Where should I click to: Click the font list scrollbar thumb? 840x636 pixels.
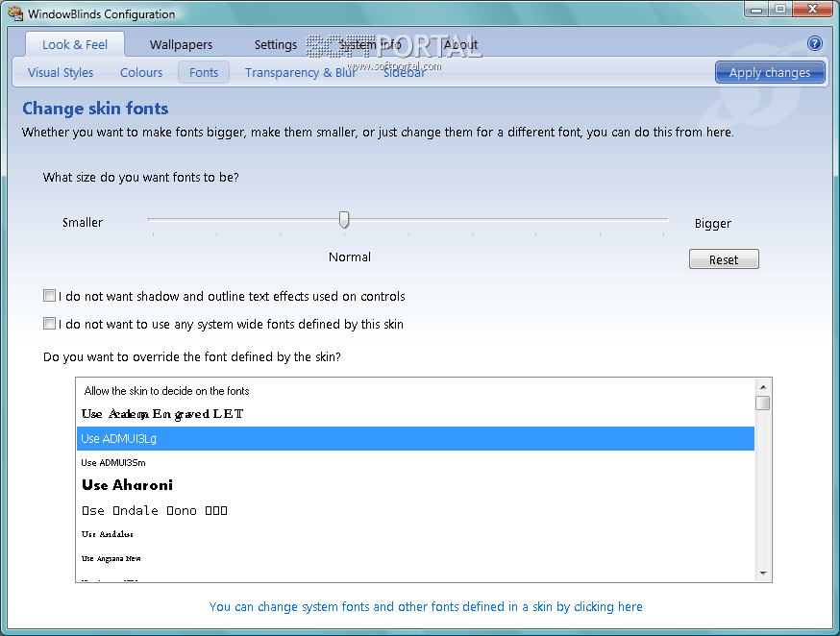pyautogui.click(x=763, y=403)
